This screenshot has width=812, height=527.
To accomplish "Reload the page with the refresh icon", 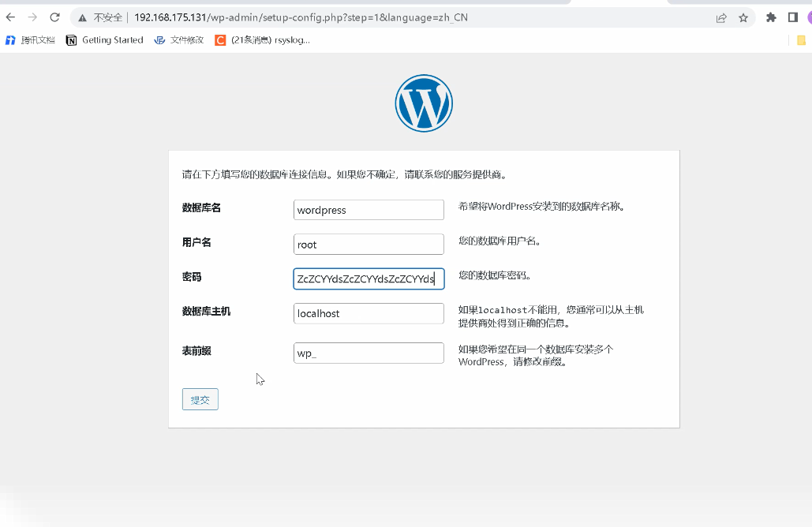I will pos(55,17).
